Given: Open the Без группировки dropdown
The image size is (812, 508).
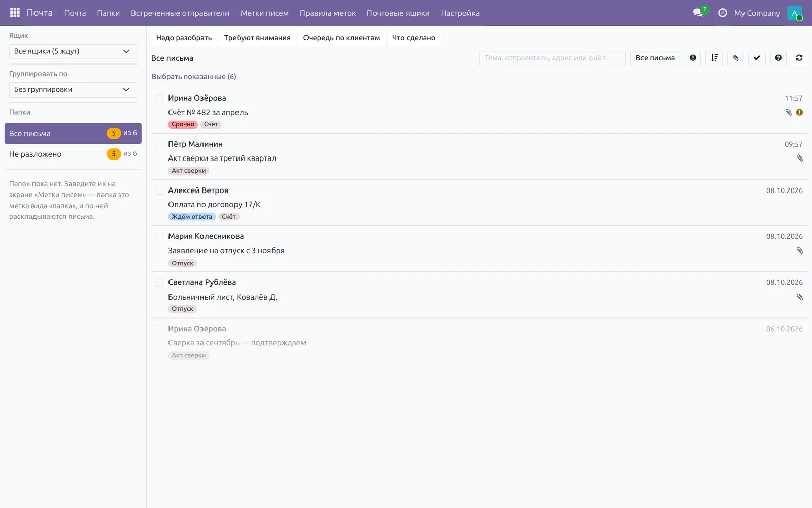Looking at the screenshot, I should click(x=73, y=90).
